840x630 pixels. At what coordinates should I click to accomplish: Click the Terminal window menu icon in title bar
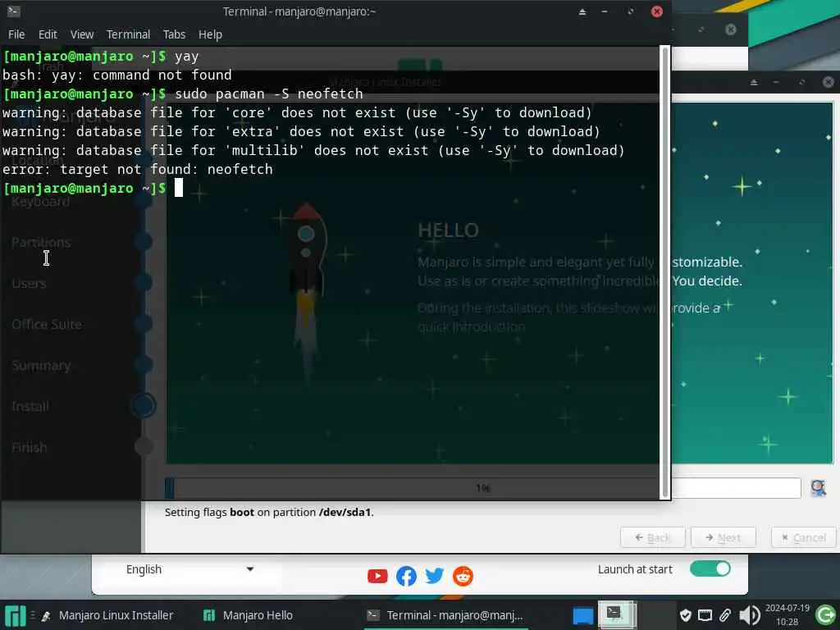(14, 11)
